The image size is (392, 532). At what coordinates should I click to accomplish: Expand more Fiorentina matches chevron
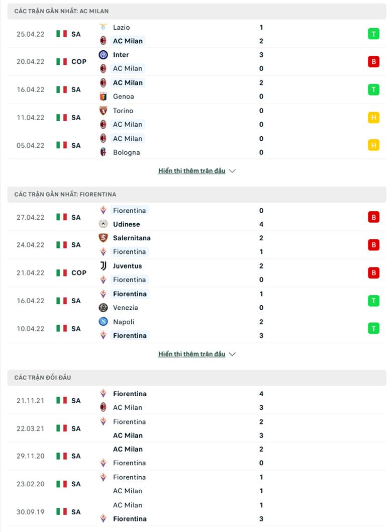click(x=232, y=354)
